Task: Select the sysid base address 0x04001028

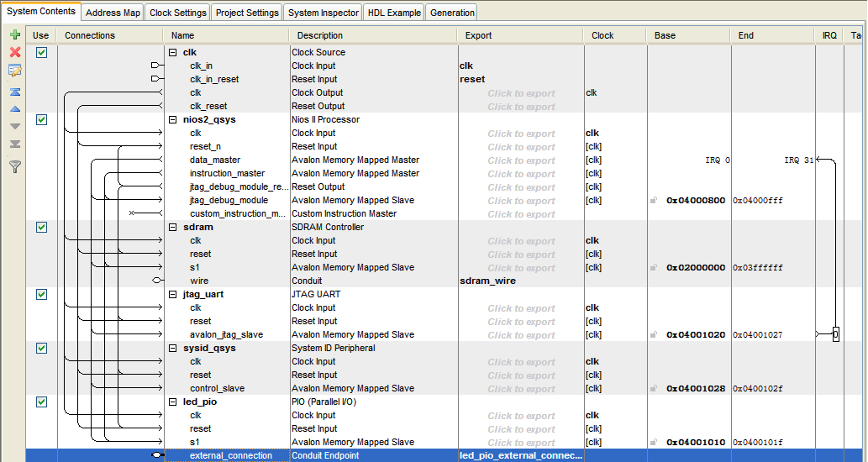Action: coord(696,388)
